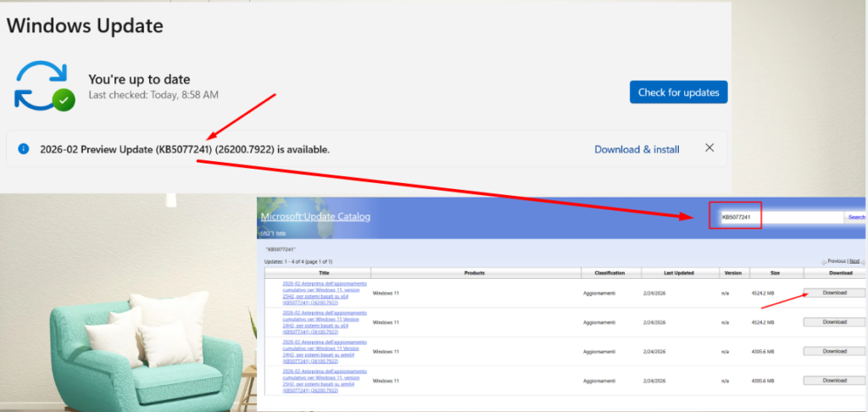Open the Microsoft Update Catalog home link
The width and height of the screenshot is (868, 412).
tap(315, 216)
